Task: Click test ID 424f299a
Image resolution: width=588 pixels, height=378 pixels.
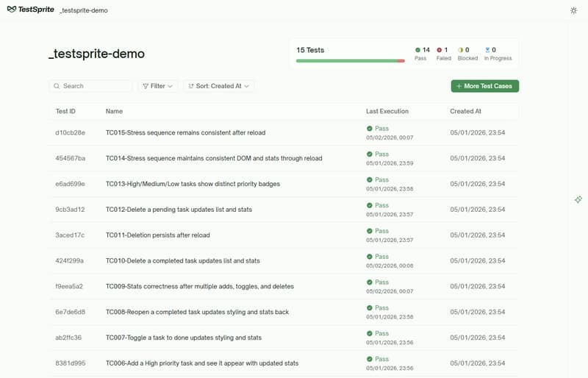Action: [x=69, y=260]
